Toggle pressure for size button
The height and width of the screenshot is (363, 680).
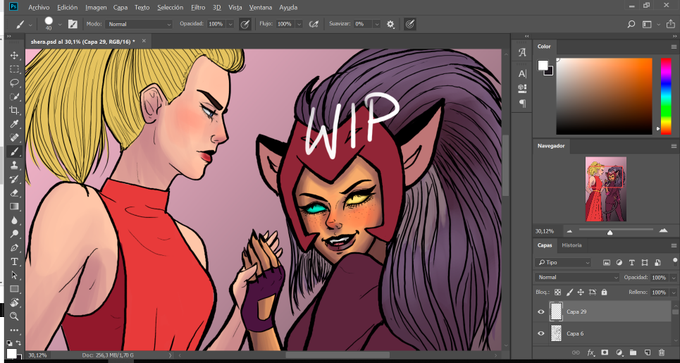(x=409, y=24)
